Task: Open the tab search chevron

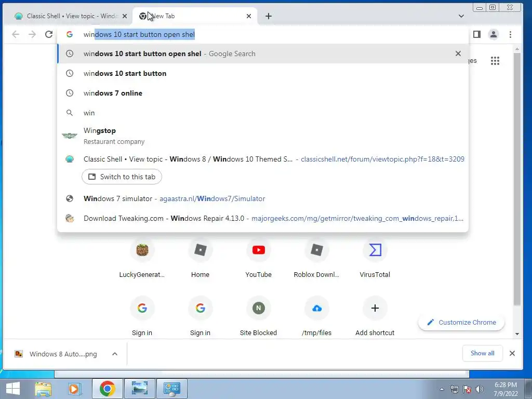Action: point(461,16)
